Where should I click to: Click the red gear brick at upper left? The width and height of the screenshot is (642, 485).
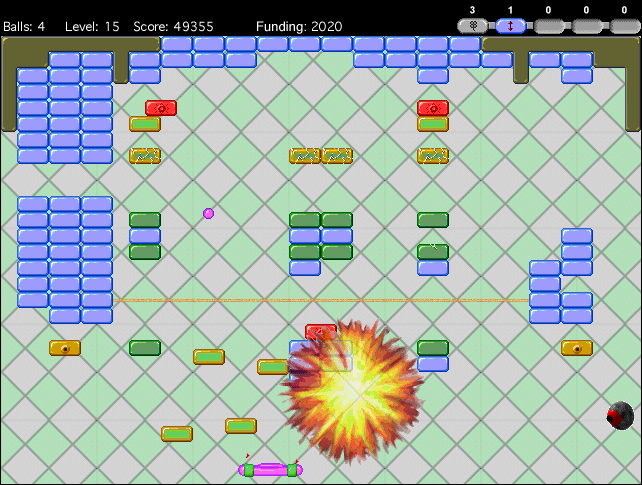(161, 108)
